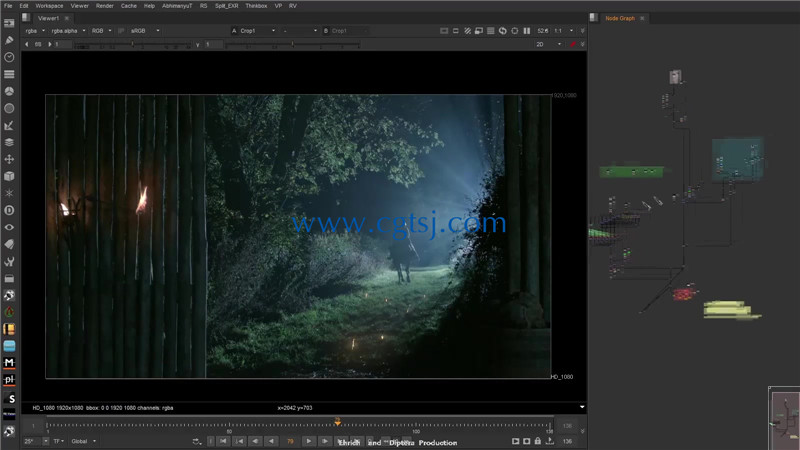800x450 pixels.
Task: Open the Image nodes menu in left toolbar
Action: (9, 23)
